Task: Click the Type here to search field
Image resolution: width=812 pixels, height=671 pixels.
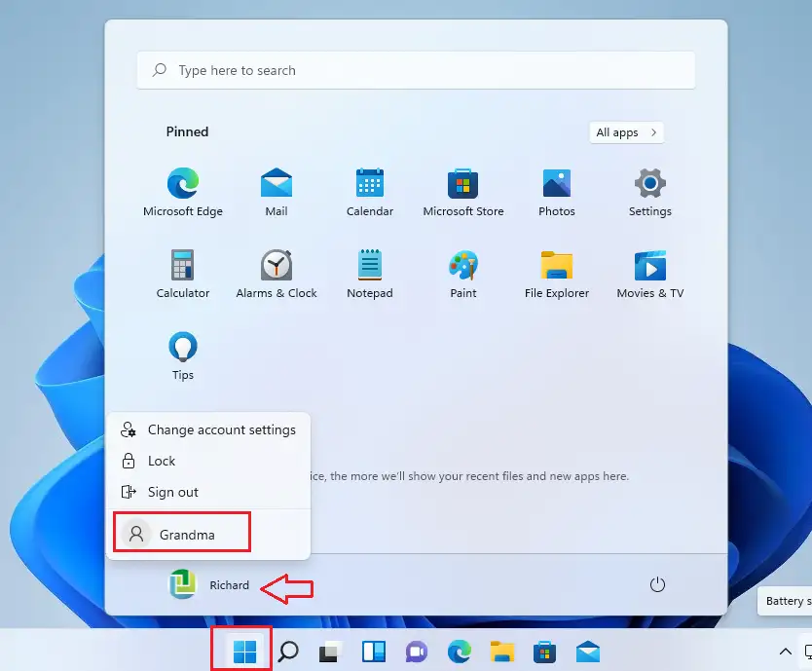Action: [416, 70]
